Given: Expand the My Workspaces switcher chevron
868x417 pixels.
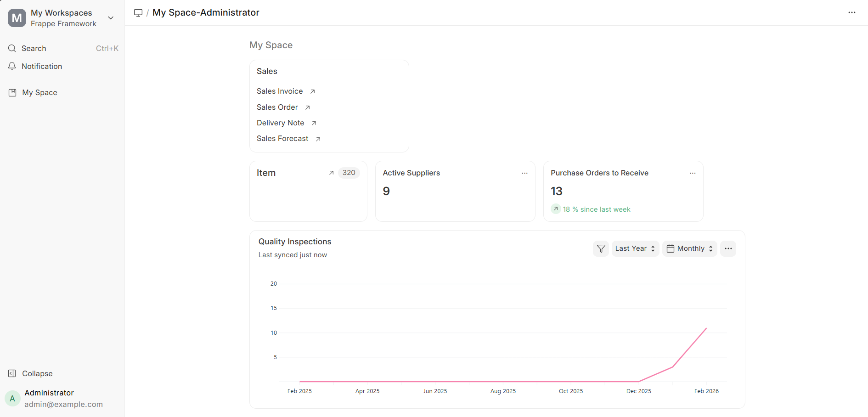Looking at the screenshot, I should coord(111,18).
